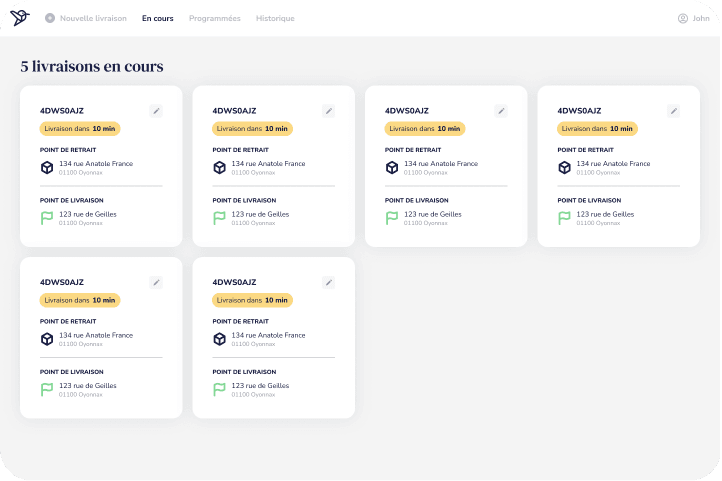The width and height of the screenshot is (722, 481).
Task: Click green flag icon on fourth top-row card
Action: click(x=564, y=217)
